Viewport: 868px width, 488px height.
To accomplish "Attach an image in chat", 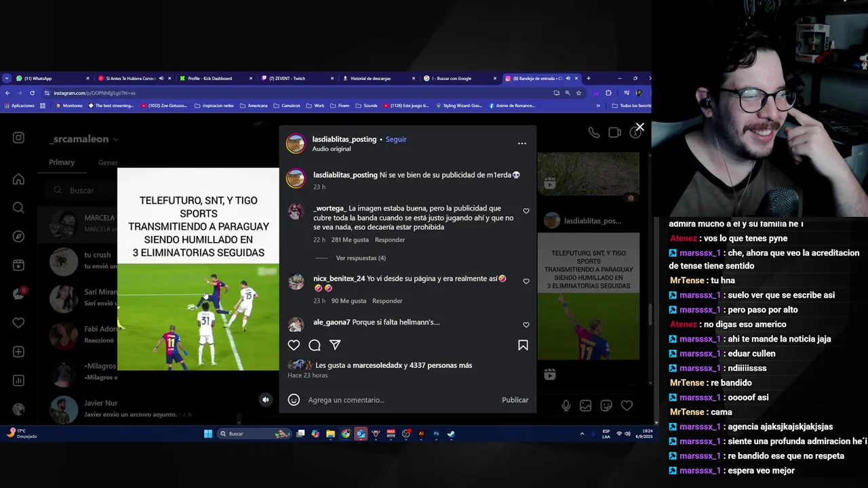I will click(x=586, y=405).
